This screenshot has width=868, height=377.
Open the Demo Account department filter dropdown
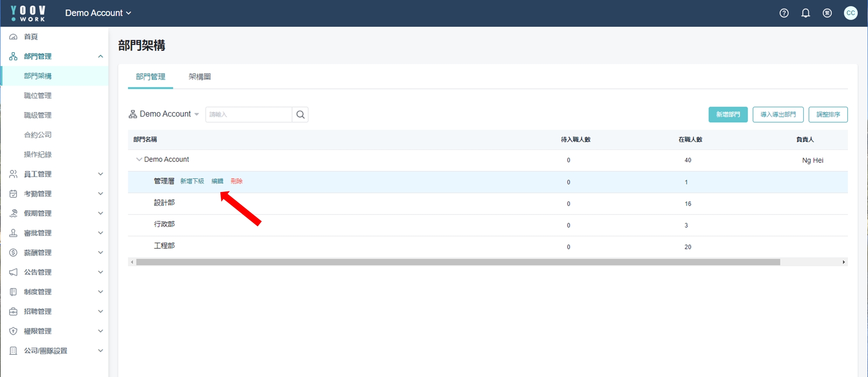164,114
